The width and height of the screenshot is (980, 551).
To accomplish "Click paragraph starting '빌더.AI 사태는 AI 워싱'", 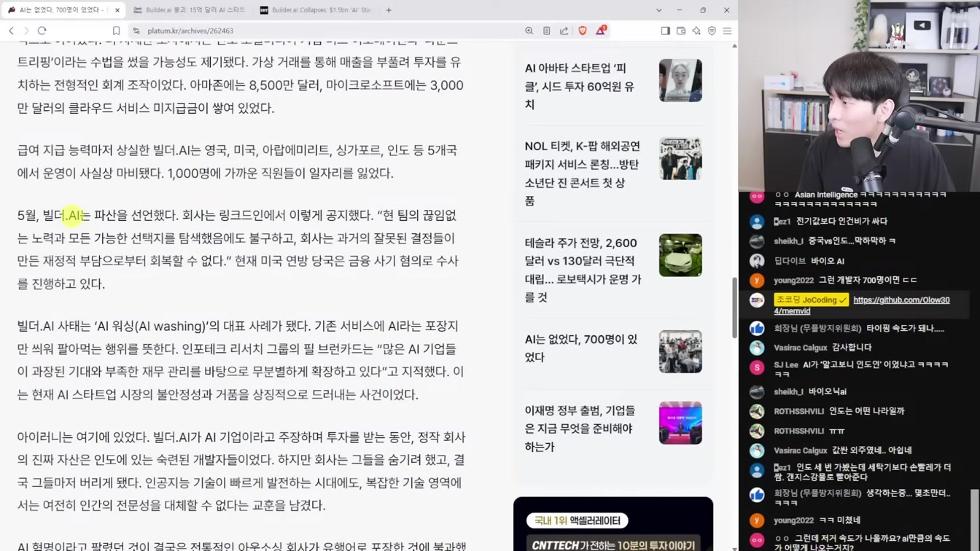I will [240, 360].
